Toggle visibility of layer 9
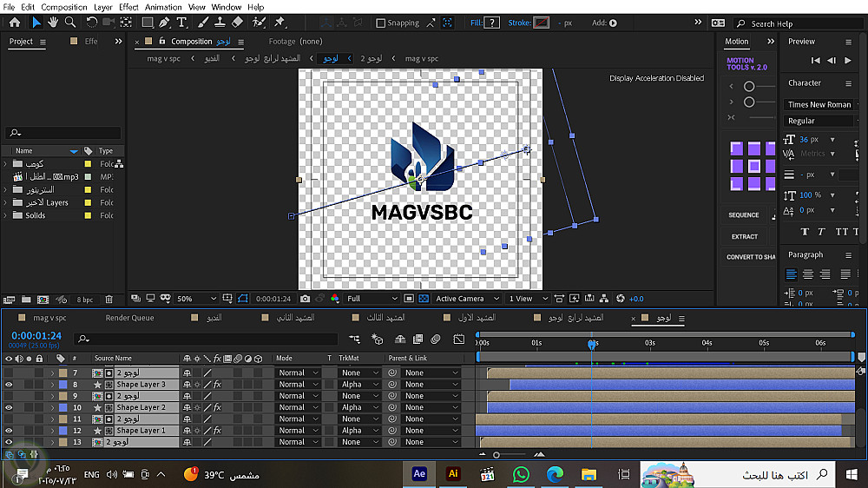This screenshot has height=488, width=868. click(9, 396)
